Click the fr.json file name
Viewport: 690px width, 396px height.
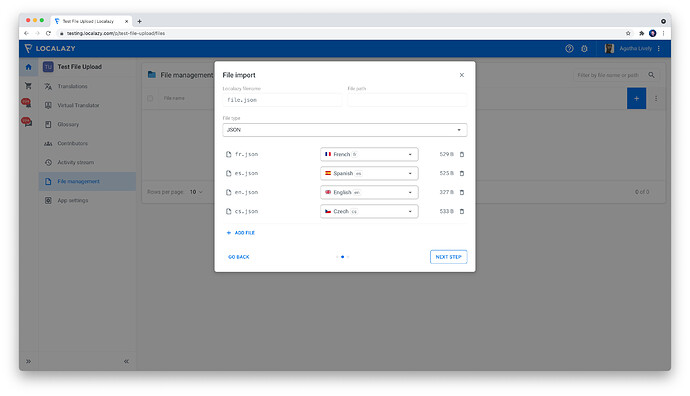pos(246,154)
